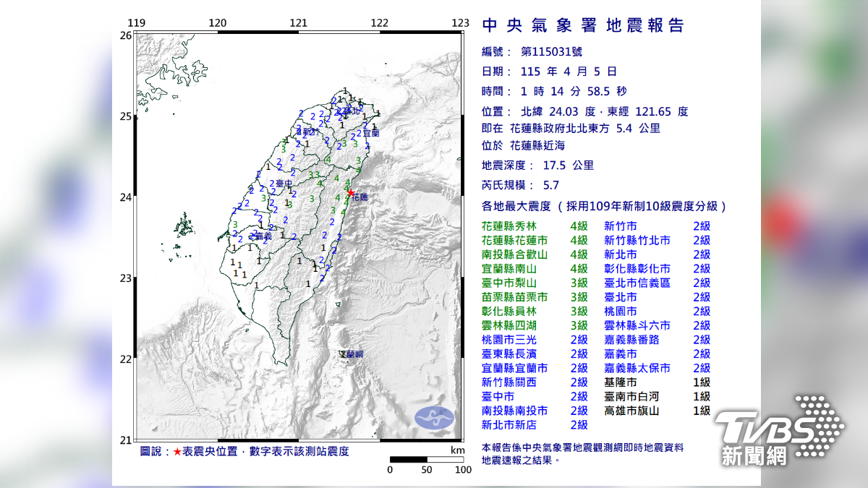Click the 臺中市梨山 3級 entry
This screenshot has height=488, width=868.
pyautogui.click(x=535, y=283)
